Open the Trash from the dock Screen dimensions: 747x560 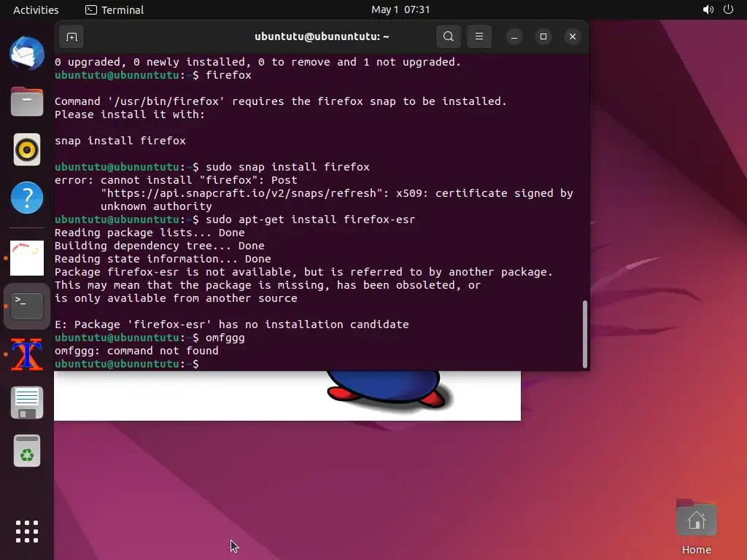click(x=27, y=451)
